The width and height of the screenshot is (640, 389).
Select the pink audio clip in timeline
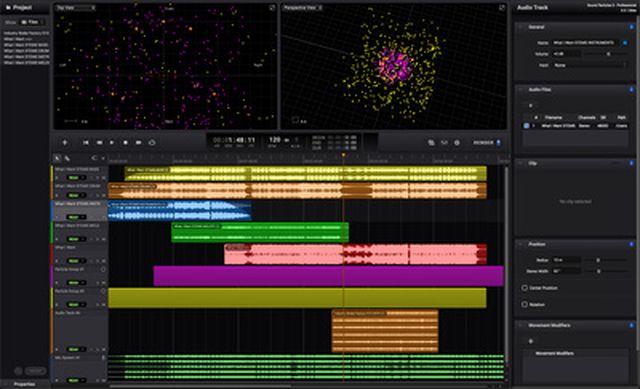[x=356, y=254]
